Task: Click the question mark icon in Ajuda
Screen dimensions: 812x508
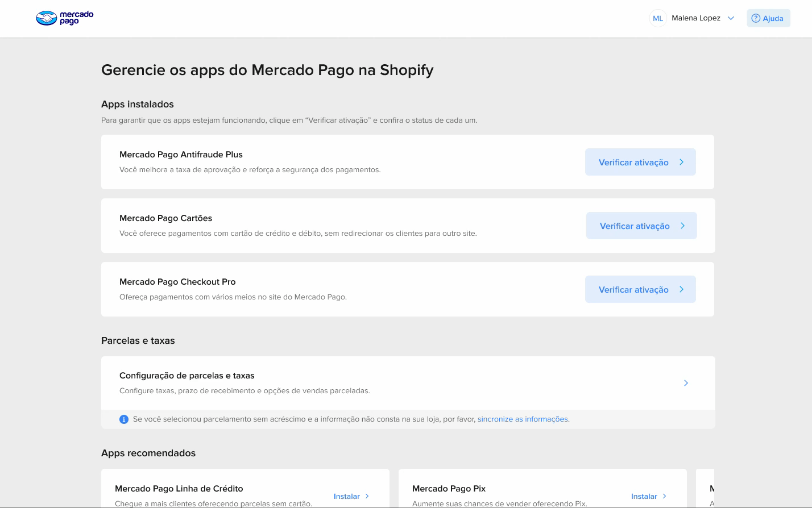Action: coord(756,18)
